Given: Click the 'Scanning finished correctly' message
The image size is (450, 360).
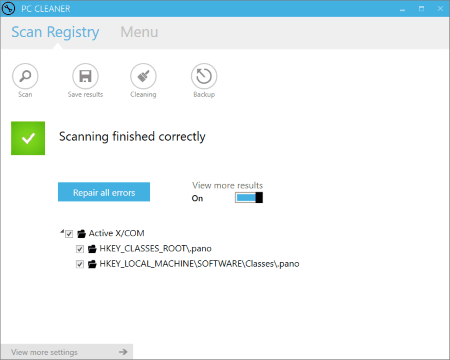Looking at the screenshot, I should (132, 137).
